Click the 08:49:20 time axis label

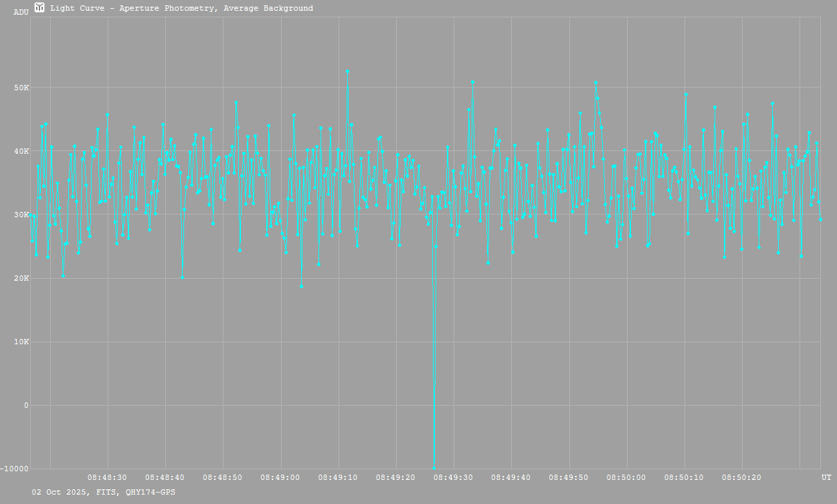point(396,477)
